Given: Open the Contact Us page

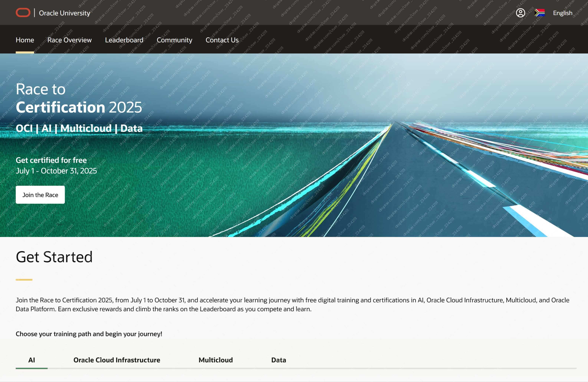Looking at the screenshot, I should pos(222,40).
